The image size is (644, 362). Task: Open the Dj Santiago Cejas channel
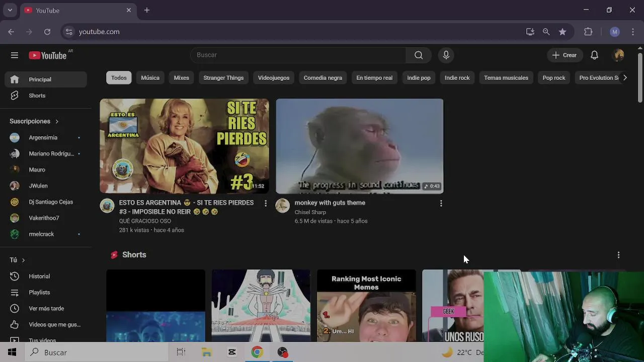(x=46, y=202)
